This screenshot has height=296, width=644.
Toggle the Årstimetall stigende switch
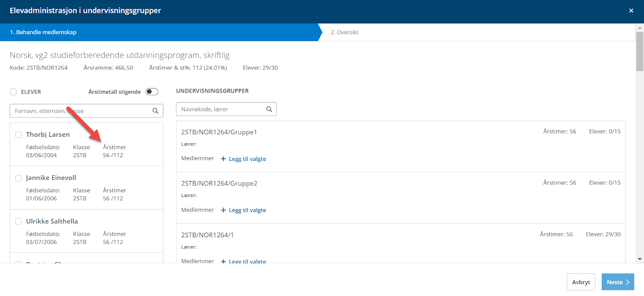(x=152, y=92)
